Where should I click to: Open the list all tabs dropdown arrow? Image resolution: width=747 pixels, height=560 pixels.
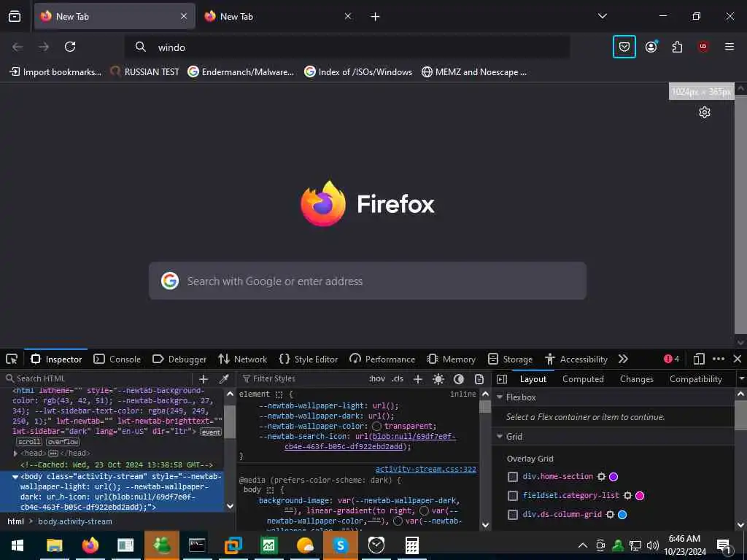603,16
